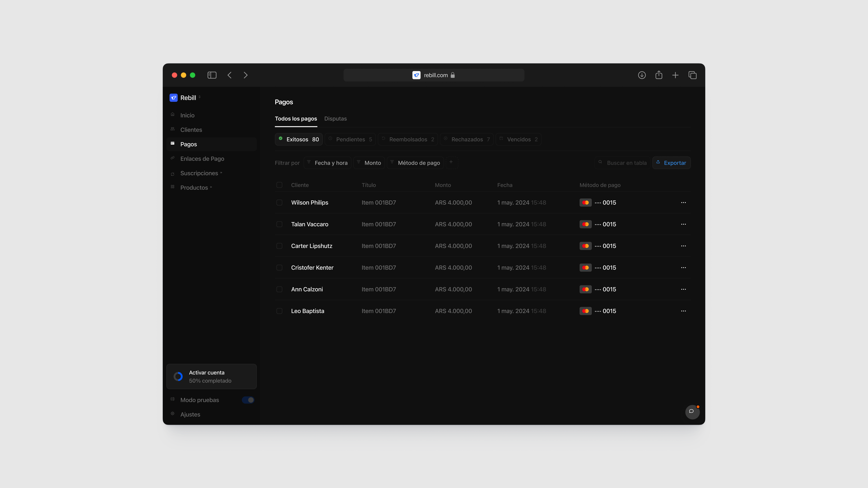Open the Activar cuenta progress card
The width and height of the screenshot is (868, 488).
click(212, 377)
